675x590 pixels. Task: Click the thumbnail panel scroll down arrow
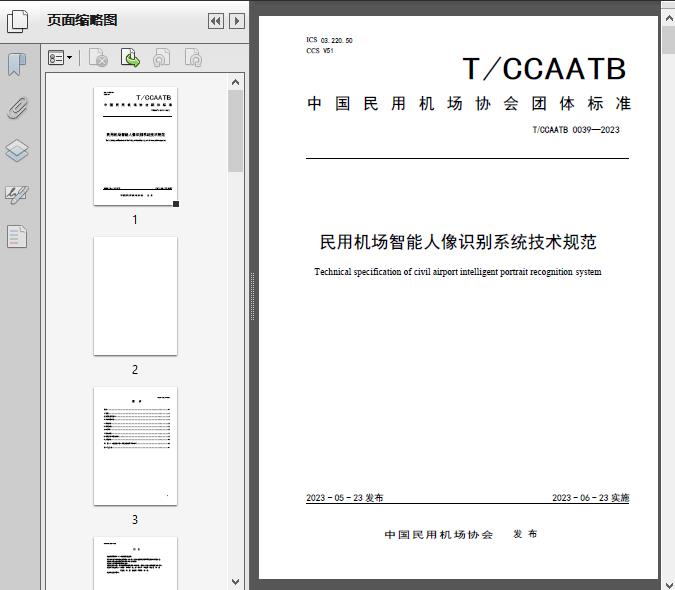click(x=235, y=582)
